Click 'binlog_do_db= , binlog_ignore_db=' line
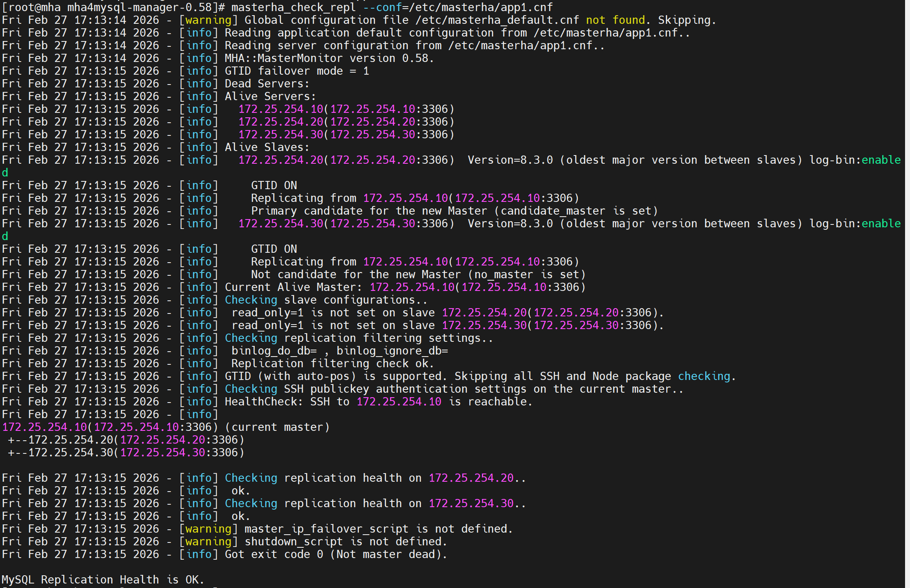Screen dimensions: 910x588 (339, 351)
